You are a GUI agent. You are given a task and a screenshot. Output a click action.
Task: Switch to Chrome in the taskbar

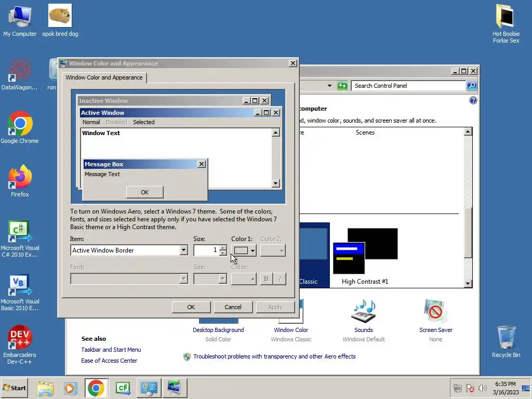(96, 388)
